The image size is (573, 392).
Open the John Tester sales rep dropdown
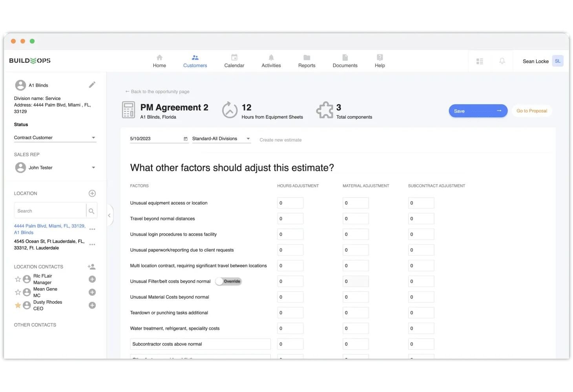(x=93, y=167)
